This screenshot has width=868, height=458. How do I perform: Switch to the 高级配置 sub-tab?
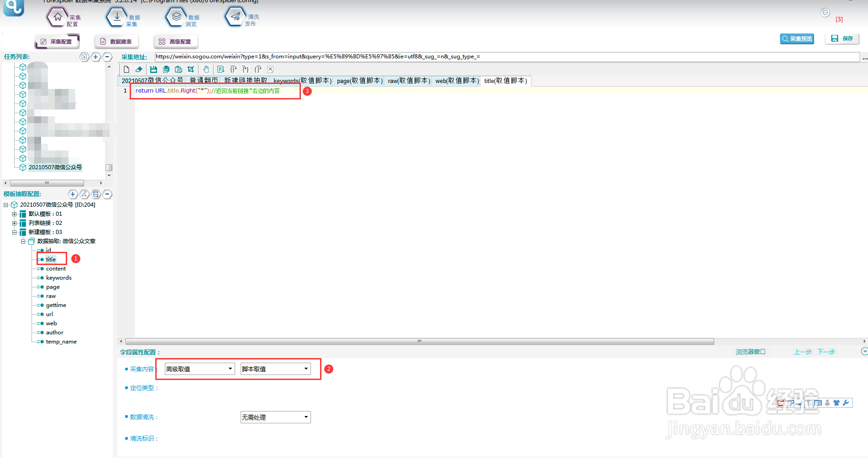[176, 42]
